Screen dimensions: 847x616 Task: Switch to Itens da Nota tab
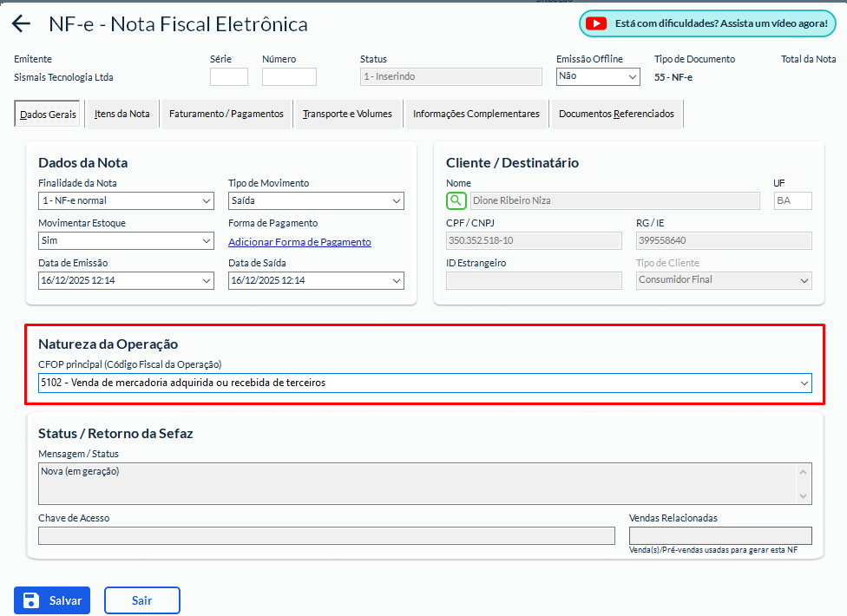(x=121, y=114)
